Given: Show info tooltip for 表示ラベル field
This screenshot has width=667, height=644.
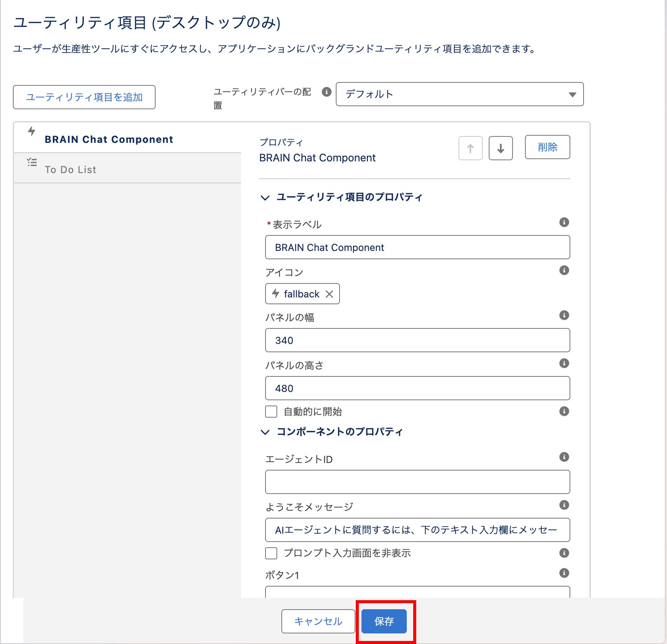Looking at the screenshot, I should [x=564, y=222].
